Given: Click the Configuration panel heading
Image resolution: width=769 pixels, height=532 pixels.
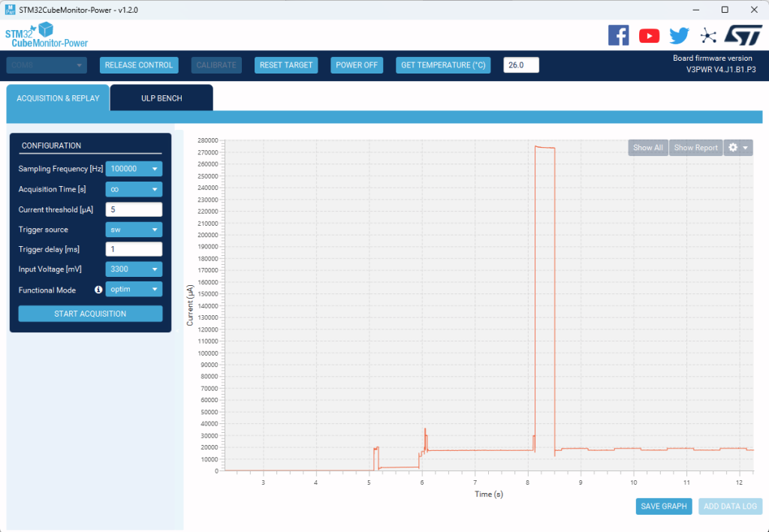Looking at the screenshot, I should (x=52, y=146).
